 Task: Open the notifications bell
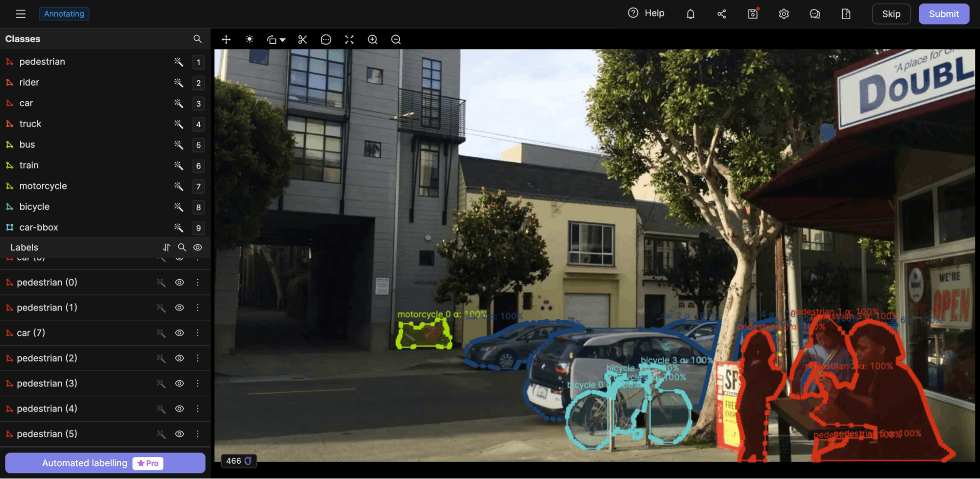click(x=690, y=14)
